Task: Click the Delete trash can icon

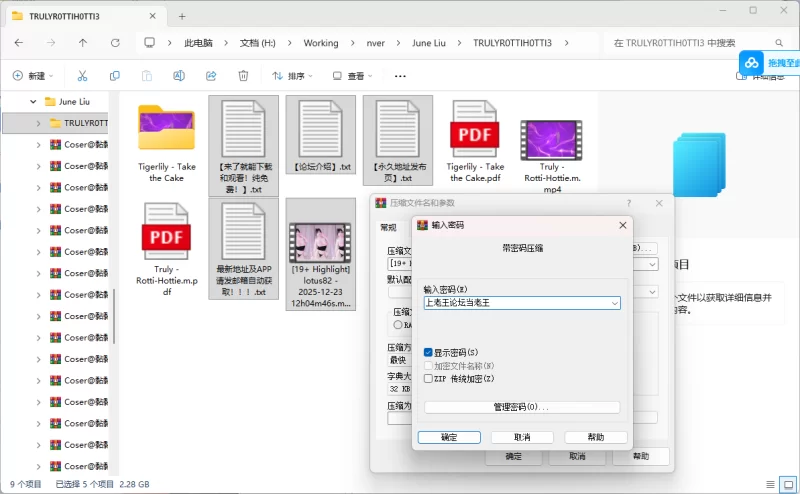Action: [x=243, y=76]
